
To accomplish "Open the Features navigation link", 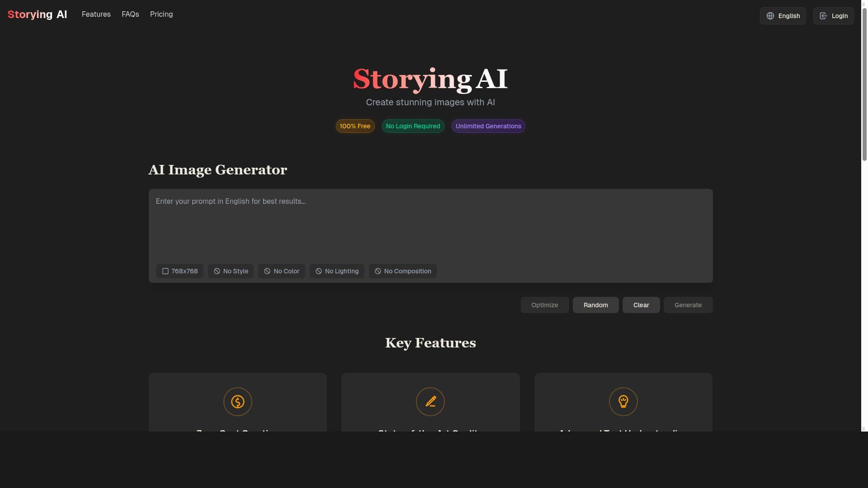I will pos(96,14).
